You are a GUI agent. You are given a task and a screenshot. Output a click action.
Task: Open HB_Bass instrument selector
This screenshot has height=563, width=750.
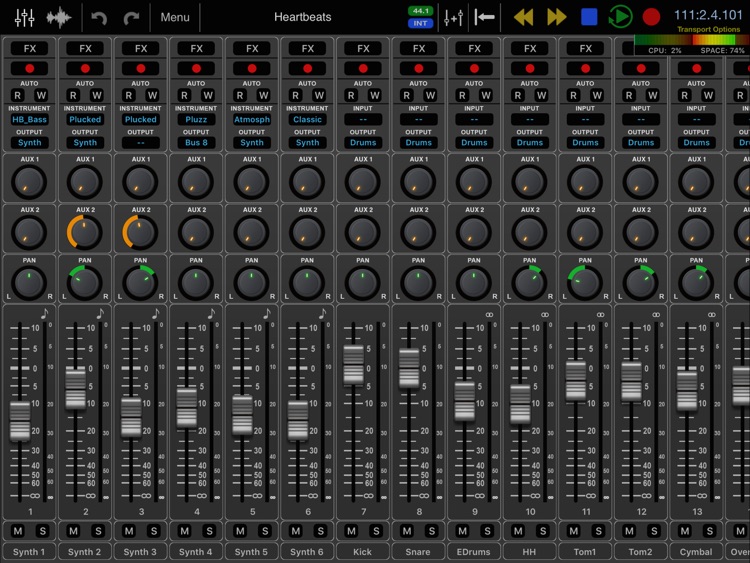[30, 119]
